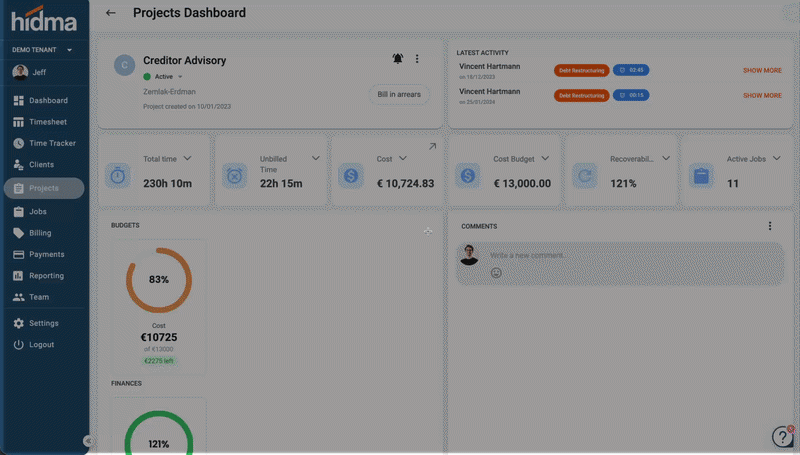Open Reporting in the sidebar
Image resolution: width=800 pixels, height=455 pixels.
pyautogui.click(x=44, y=276)
